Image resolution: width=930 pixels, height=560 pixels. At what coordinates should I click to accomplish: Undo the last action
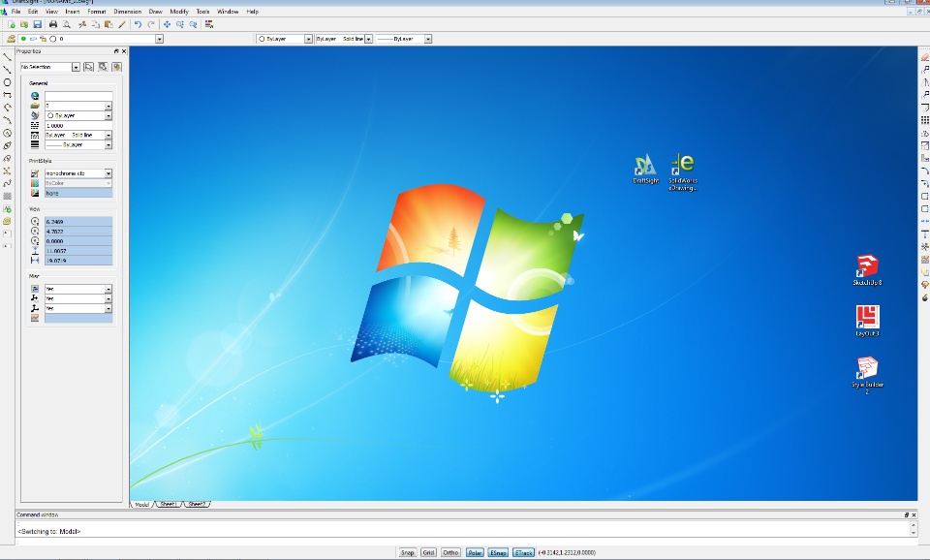[138, 24]
